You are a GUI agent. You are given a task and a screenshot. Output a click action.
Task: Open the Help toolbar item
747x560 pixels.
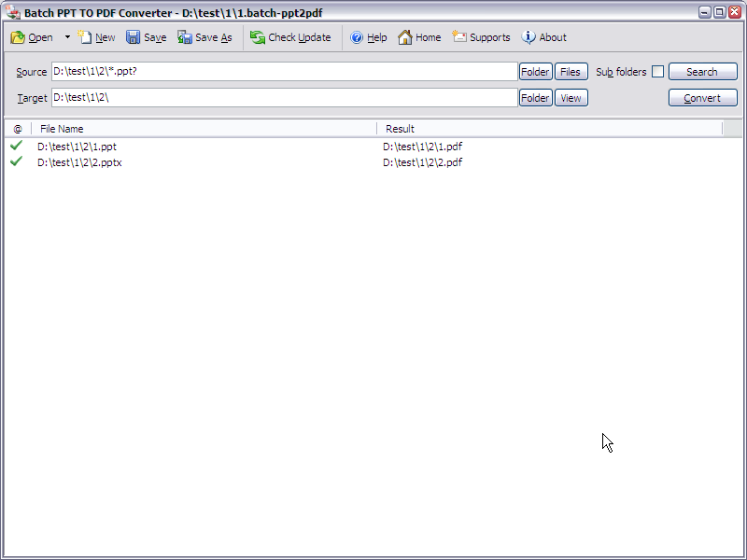click(x=368, y=37)
